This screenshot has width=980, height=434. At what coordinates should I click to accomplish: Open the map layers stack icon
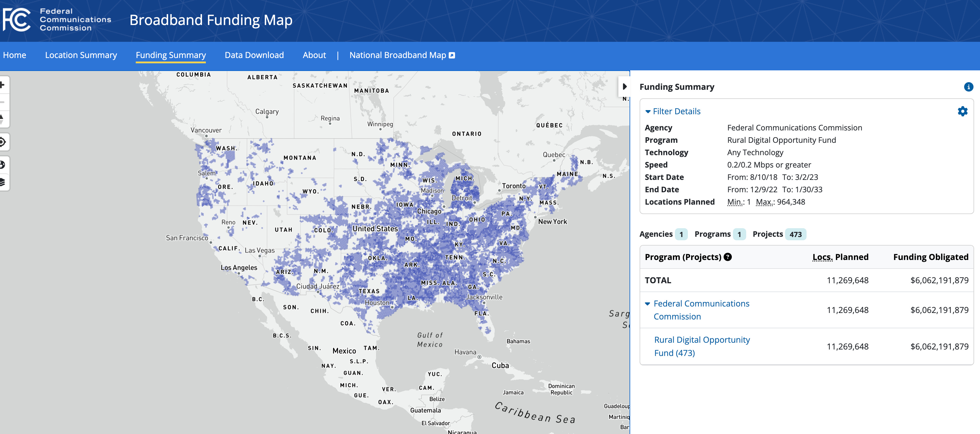coord(2,182)
